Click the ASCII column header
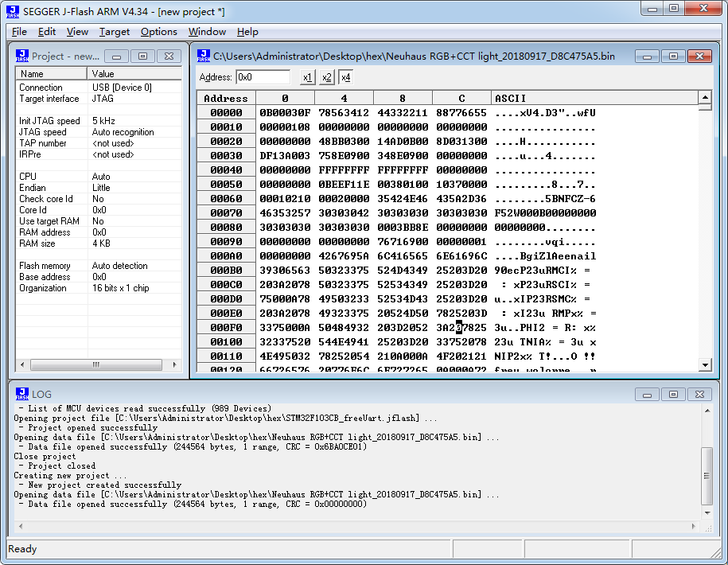The image size is (728, 565). coord(594,99)
